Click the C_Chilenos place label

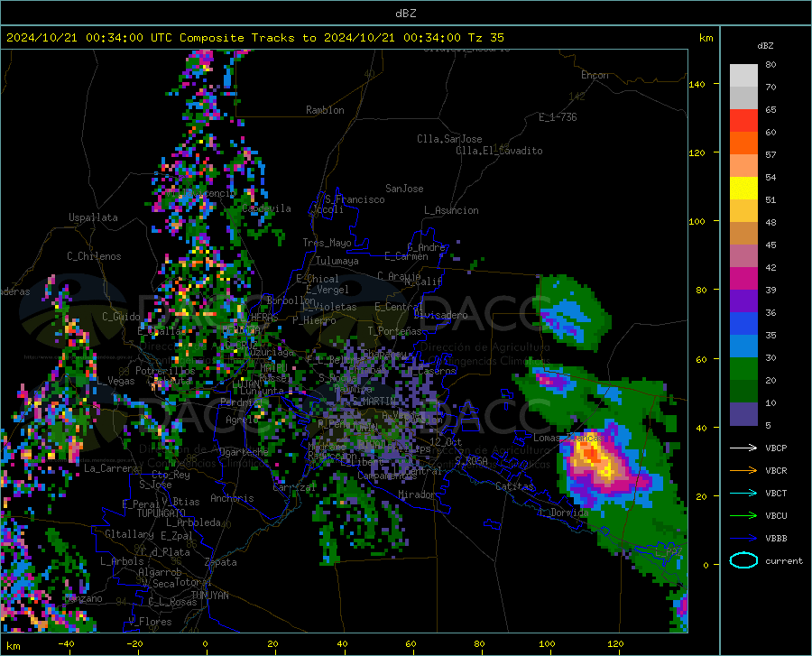point(94,256)
